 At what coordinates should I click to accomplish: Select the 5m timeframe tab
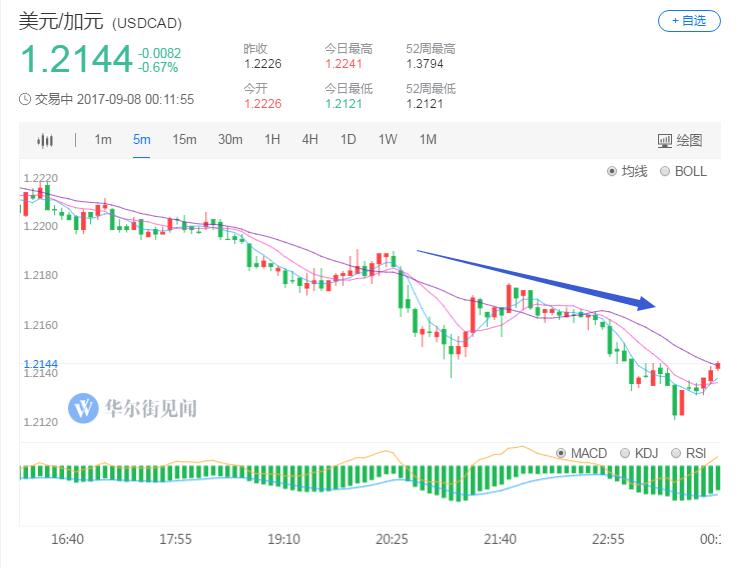click(142, 140)
